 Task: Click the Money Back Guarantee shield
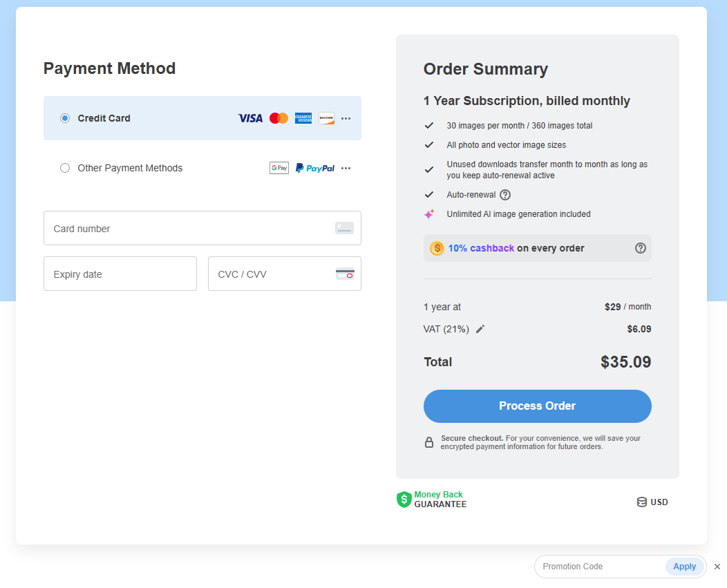pos(404,500)
